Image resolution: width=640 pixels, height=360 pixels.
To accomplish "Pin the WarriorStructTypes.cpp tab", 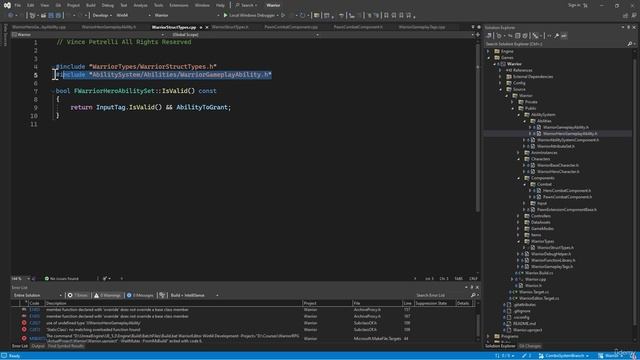I will tap(201, 27).
